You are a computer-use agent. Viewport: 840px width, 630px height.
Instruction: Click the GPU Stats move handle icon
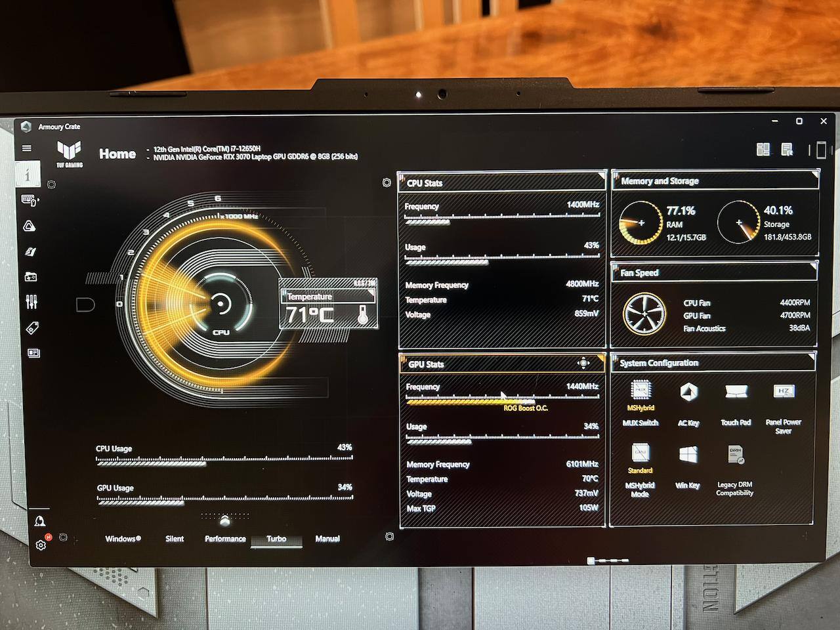(x=583, y=363)
